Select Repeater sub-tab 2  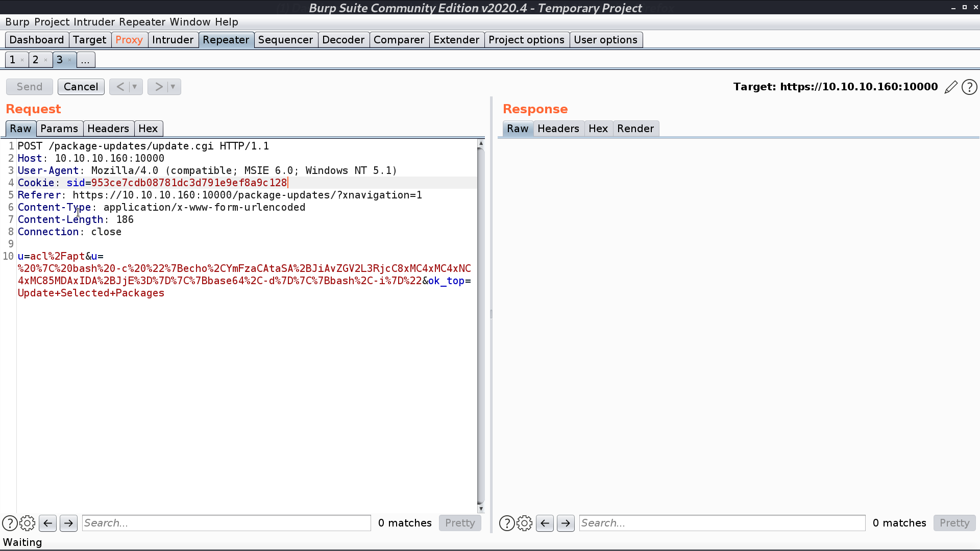coord(36,60)
